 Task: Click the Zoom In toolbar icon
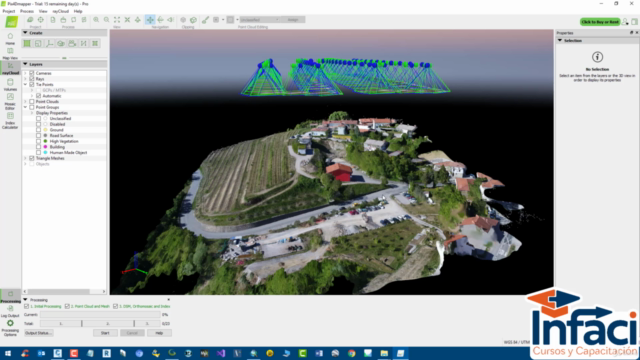(96, 20)
